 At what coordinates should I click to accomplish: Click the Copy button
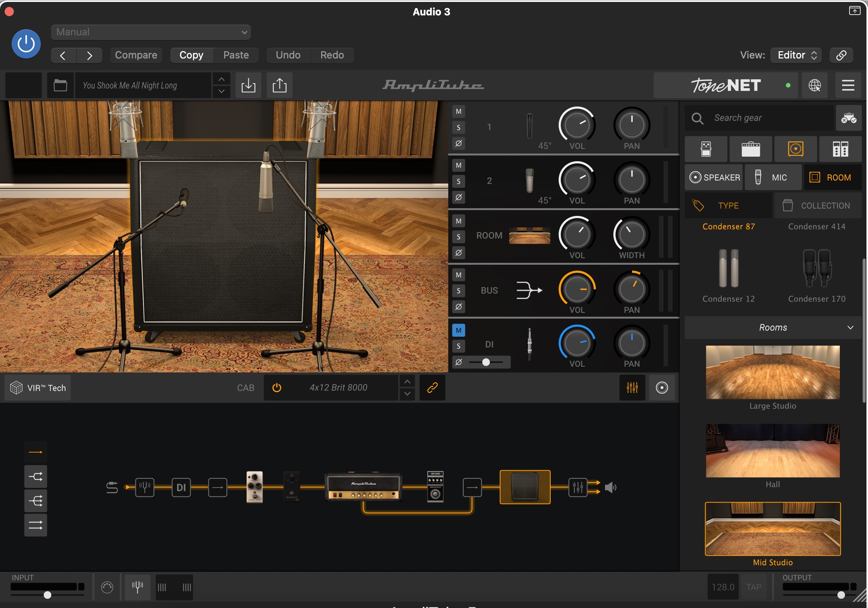coord(191,55)
